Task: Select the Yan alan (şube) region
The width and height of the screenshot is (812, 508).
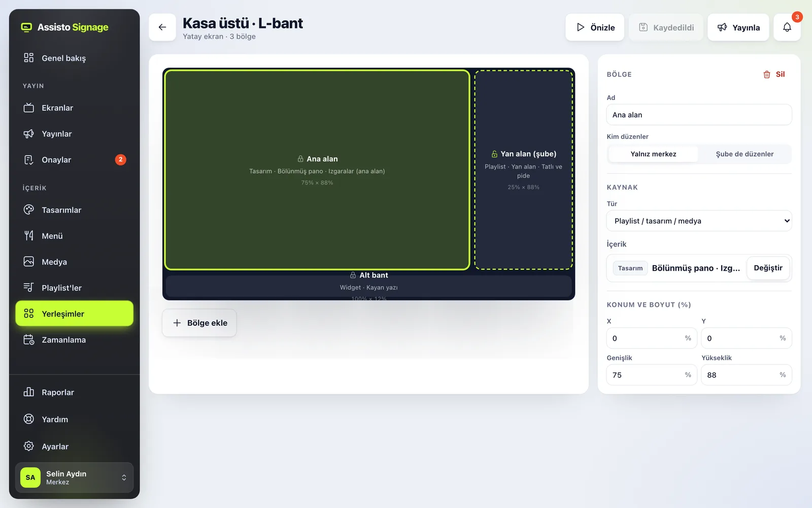Action: [x=523, y=170]
